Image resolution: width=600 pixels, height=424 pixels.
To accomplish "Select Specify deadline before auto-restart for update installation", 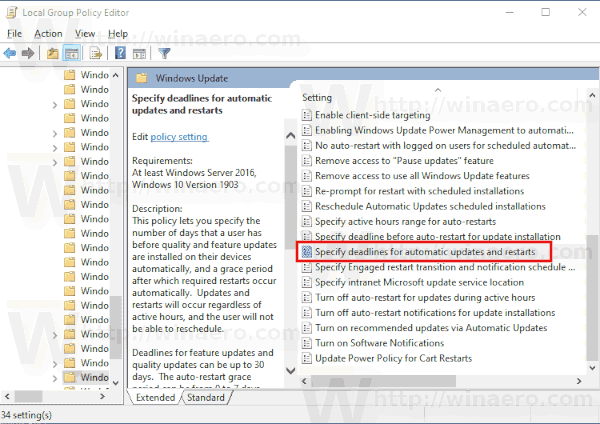I will 438,236.
